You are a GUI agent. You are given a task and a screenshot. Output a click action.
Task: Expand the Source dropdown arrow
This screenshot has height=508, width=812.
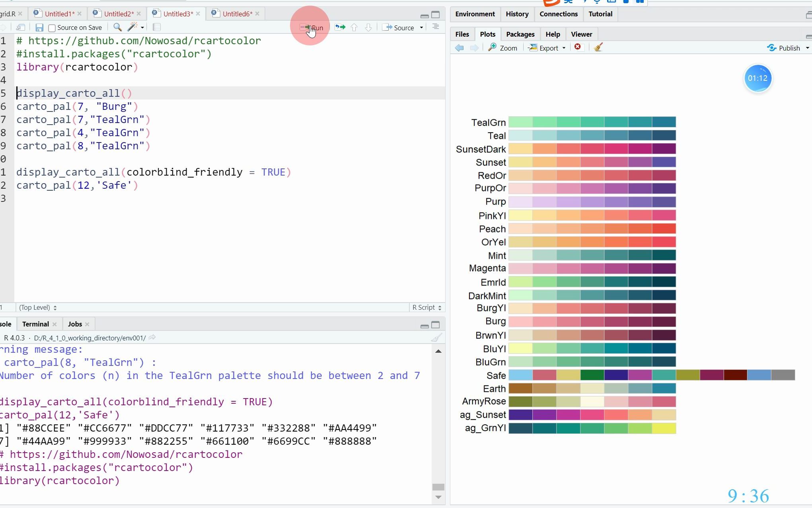tap(421, 27)
